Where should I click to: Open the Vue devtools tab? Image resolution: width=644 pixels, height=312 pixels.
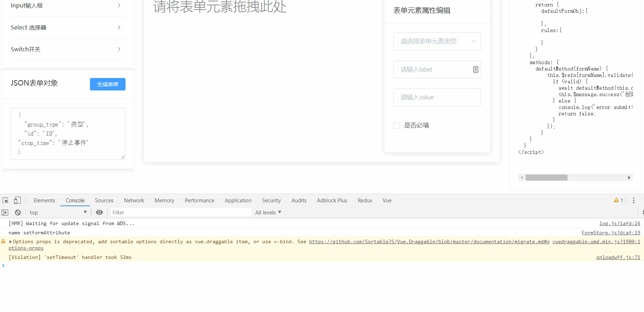click(x=387, y=201)
